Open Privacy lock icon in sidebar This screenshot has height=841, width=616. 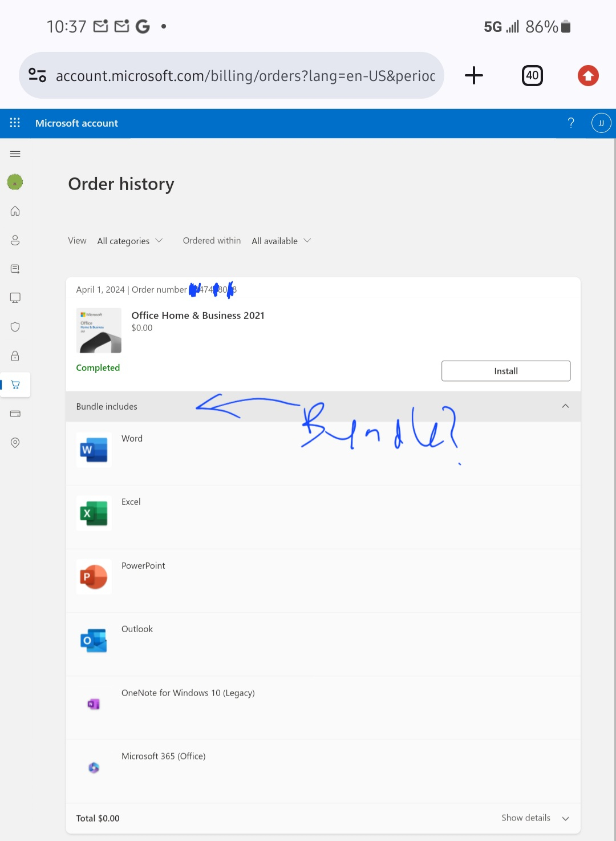pyautogui.click(x=15, y=356)
